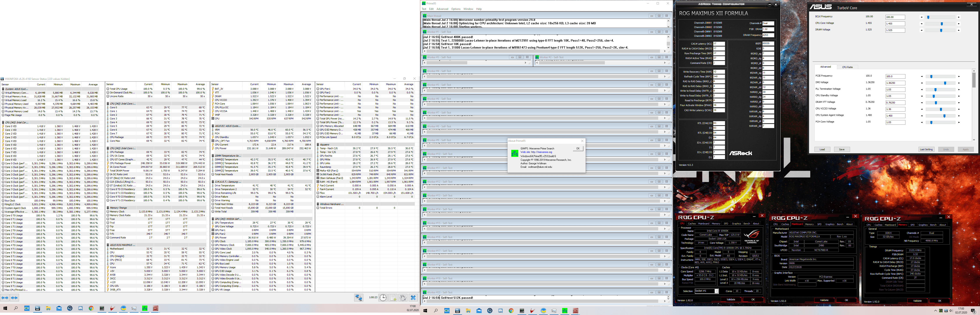Close HWiNFO sensors with blue X icon
Image resolution: width=980 pixels, height=315 pixels.
click(413, 298)
